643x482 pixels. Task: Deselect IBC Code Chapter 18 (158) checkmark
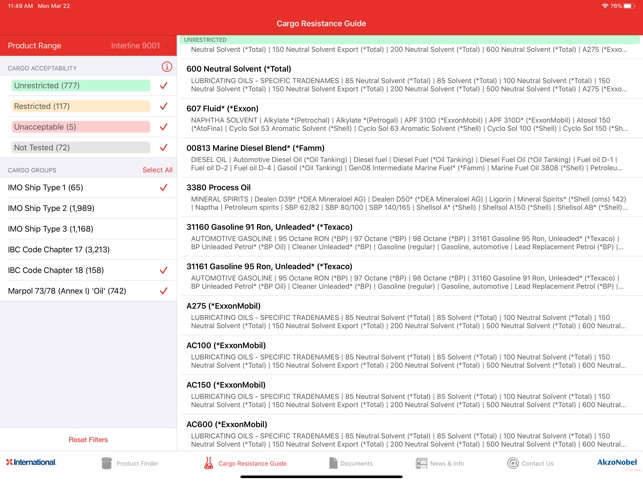pos(164,270)
